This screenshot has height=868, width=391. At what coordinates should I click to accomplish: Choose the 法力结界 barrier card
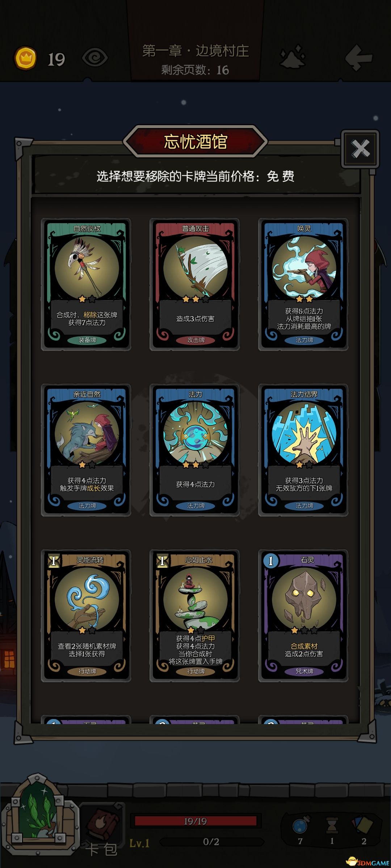[x=303, y=450]
